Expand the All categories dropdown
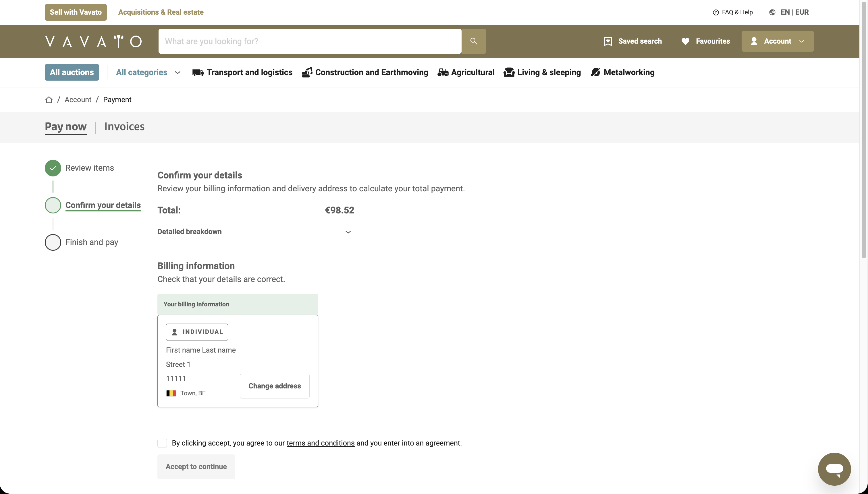This screenshot has height=494, width=868. pyautogui.click(x=148, y=73)
